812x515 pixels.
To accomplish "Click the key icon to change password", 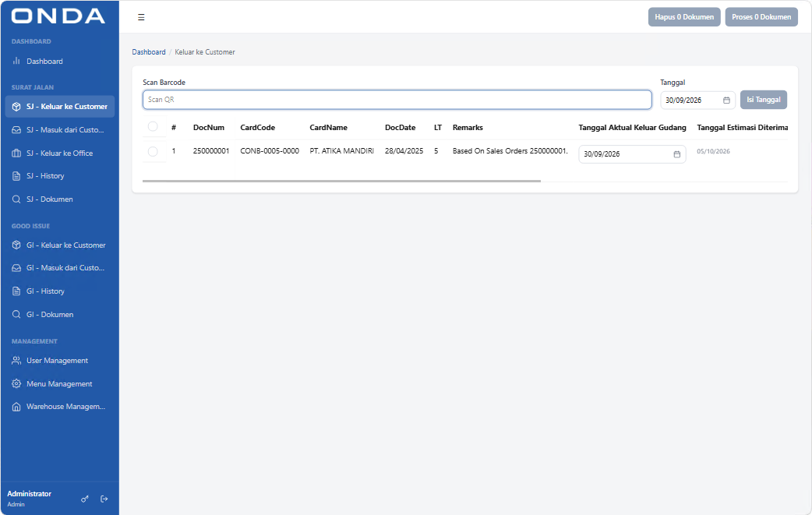I will click(85, 499).
